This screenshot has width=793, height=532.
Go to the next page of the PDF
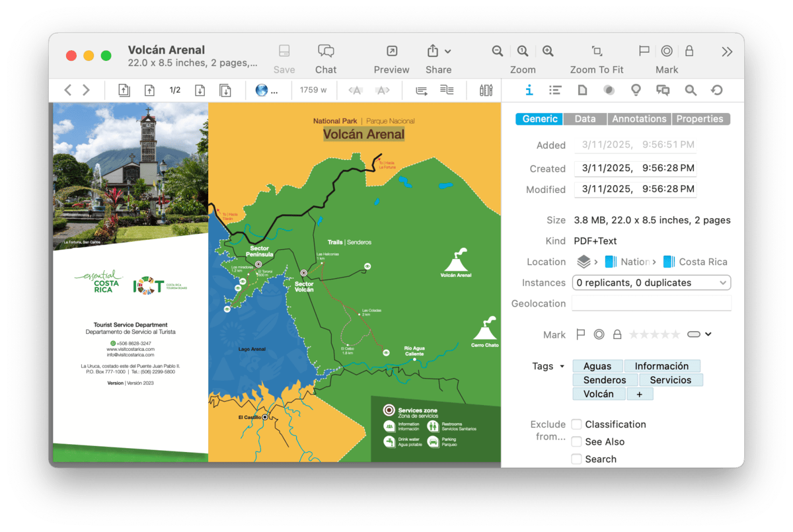coord(200,91)
